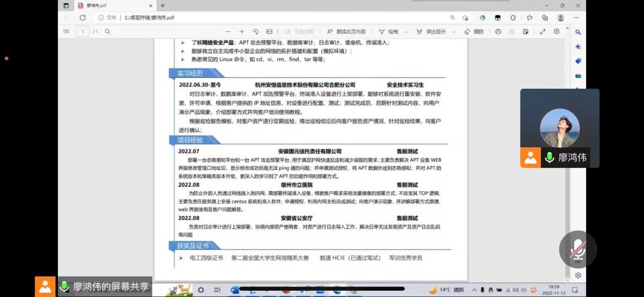Refresh the current page

82,18
